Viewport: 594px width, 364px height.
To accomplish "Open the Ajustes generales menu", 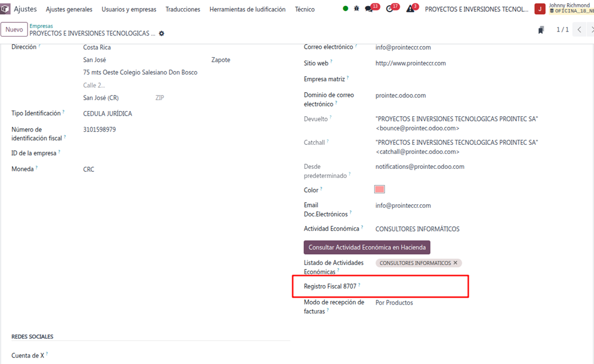I will 69,9.
